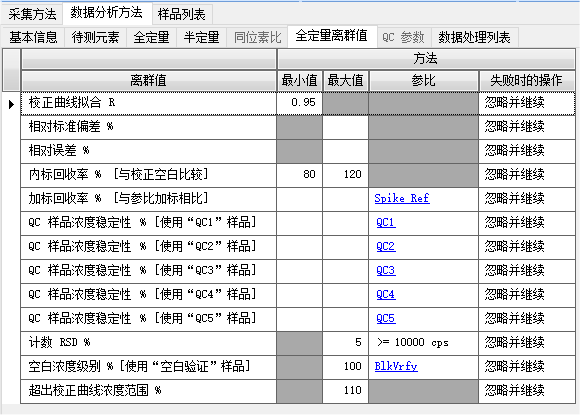Open the QC1 reference link

[x=386, y=222]
